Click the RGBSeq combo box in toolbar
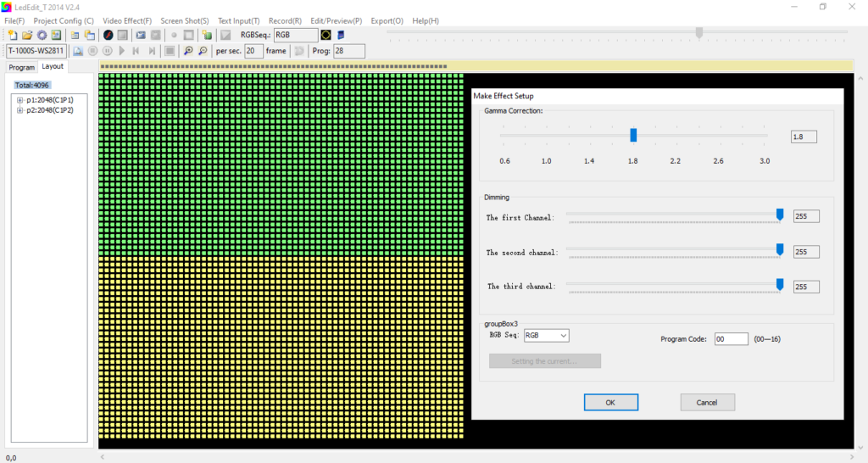 coord(296,35)
